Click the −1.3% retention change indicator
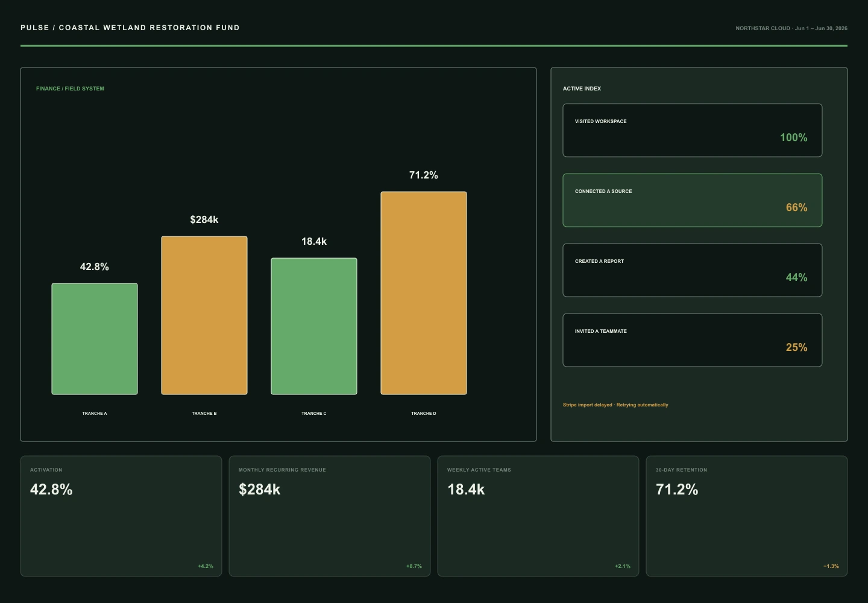The height and width of the screenshot is (603, 868). pos(831,566)
